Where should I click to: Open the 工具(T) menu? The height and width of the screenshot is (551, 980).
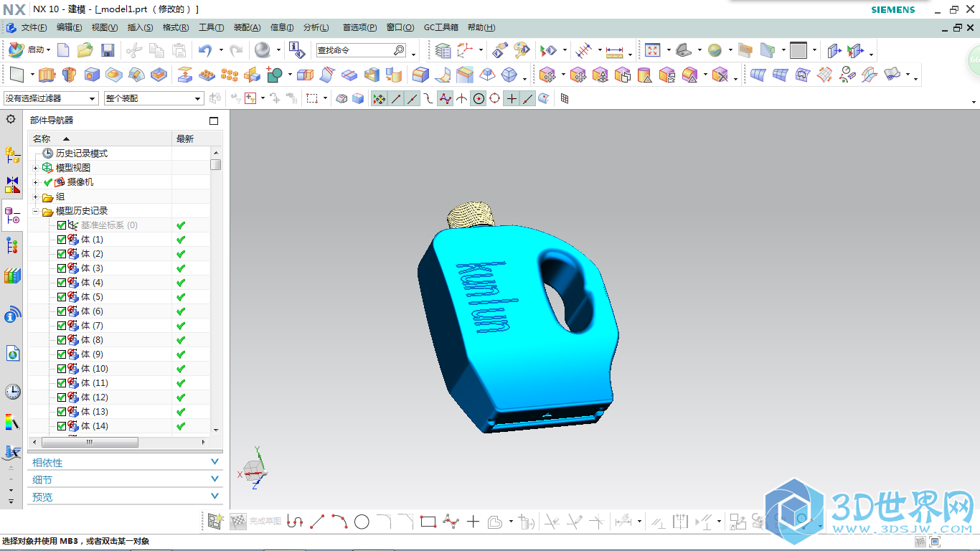tap(211, 27)
